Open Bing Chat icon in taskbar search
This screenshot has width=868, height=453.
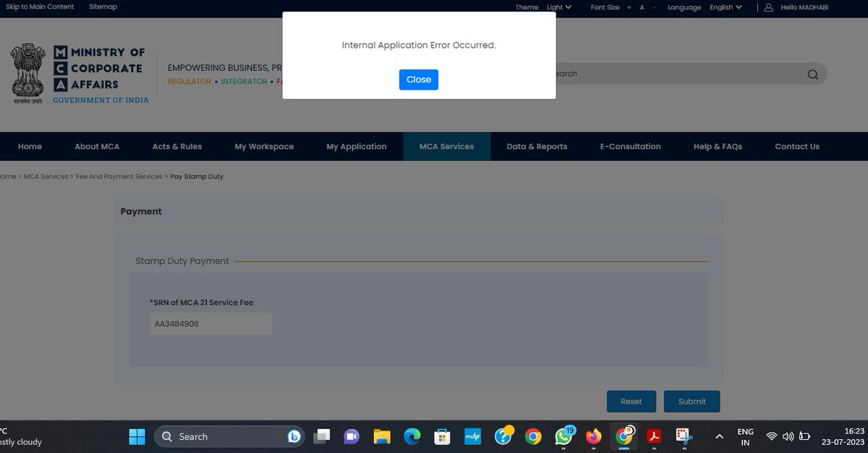294,436
